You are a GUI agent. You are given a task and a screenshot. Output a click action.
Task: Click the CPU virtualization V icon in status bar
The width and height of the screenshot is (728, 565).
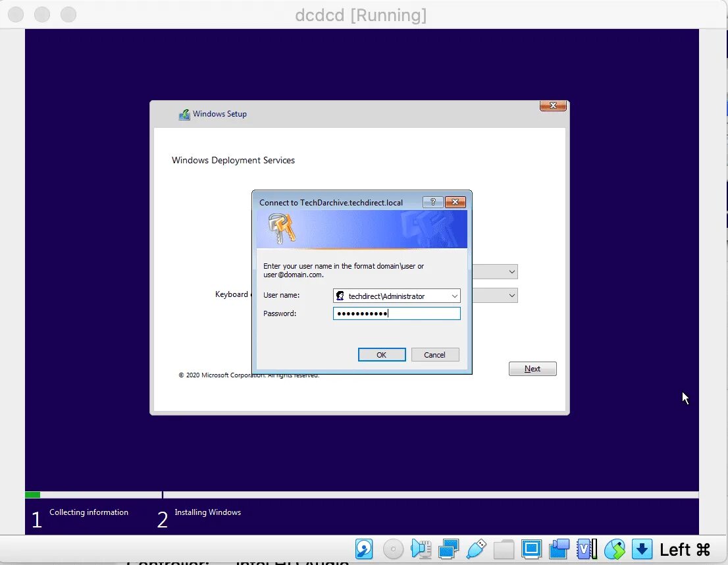[587, 549]
